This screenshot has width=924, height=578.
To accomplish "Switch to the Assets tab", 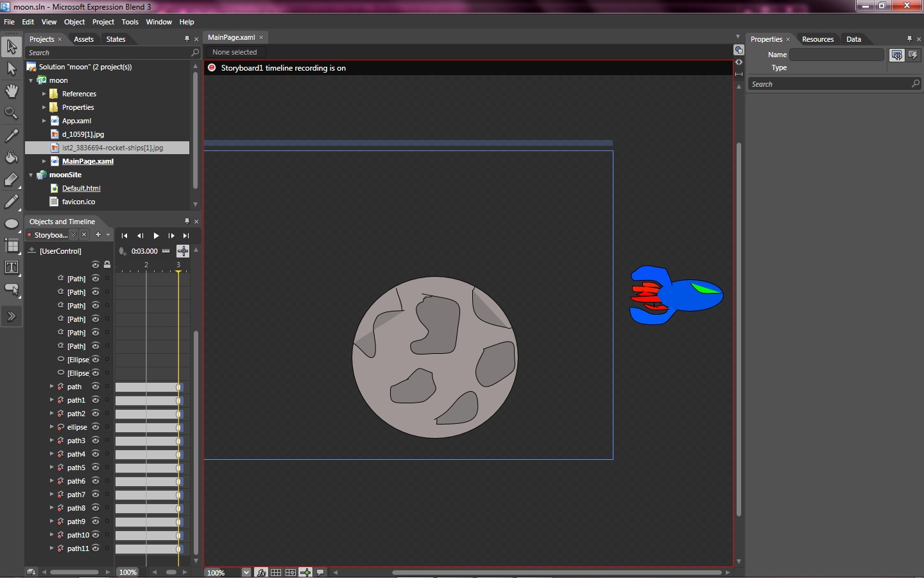I will pyautogui.click(x=83, y=39).
